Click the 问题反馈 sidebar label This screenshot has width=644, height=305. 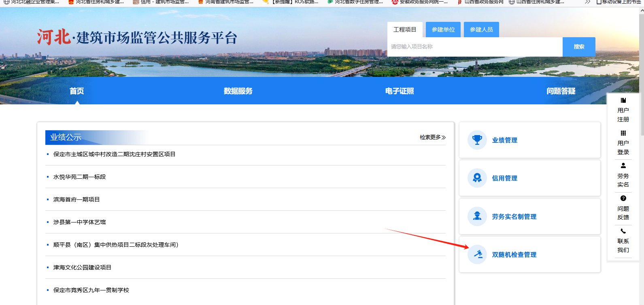tap(623, 213)
